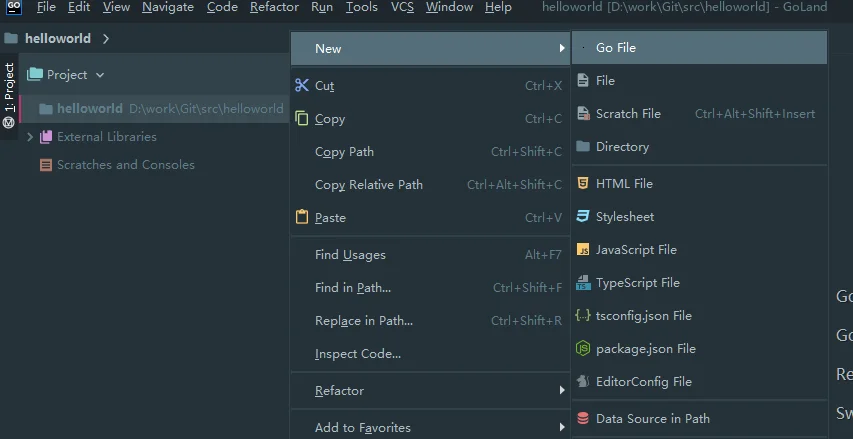Click the Project panel folder icon

35,75
